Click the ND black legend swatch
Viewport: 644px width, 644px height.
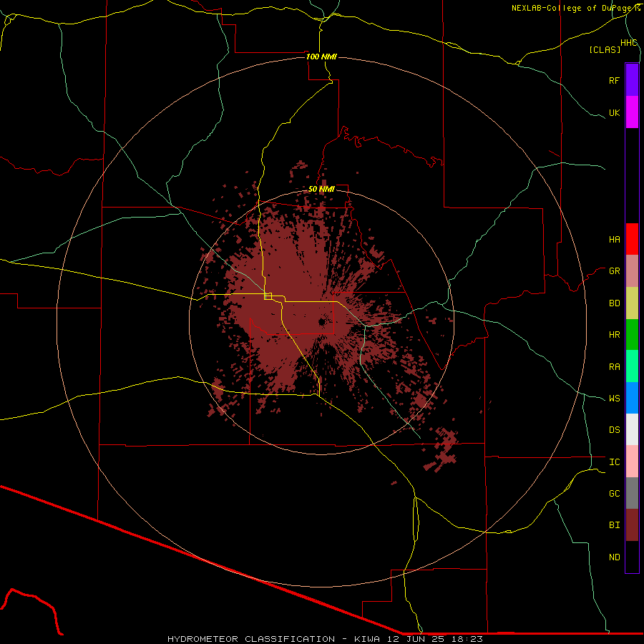click(632, 557)
